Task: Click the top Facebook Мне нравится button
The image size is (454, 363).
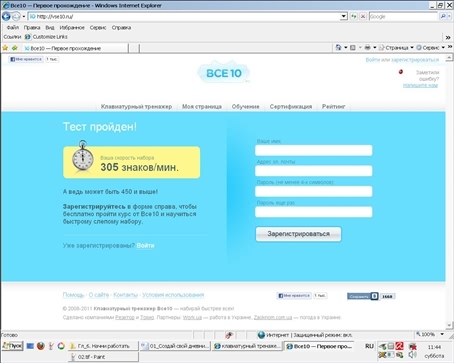Action: 26,59
